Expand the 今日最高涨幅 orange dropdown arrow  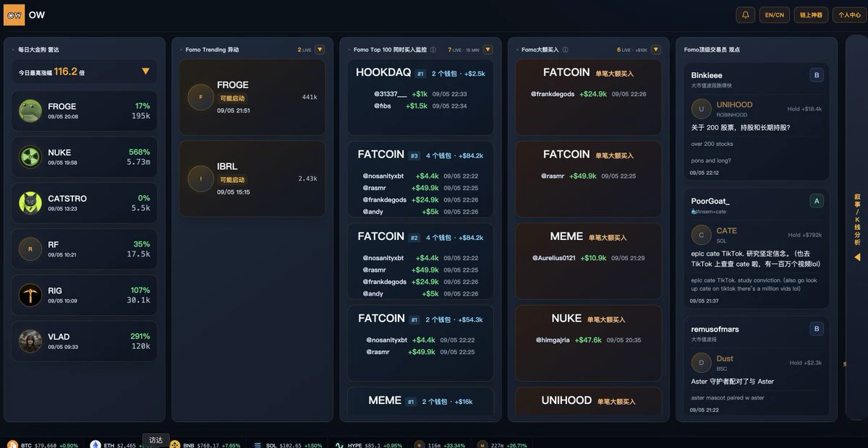[145, 72]
